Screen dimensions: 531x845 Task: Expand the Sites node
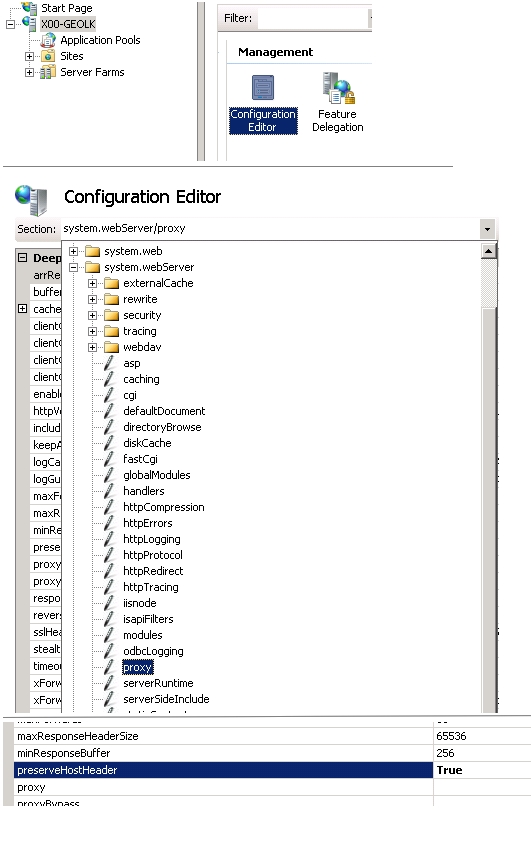click(x=29, y=56)
